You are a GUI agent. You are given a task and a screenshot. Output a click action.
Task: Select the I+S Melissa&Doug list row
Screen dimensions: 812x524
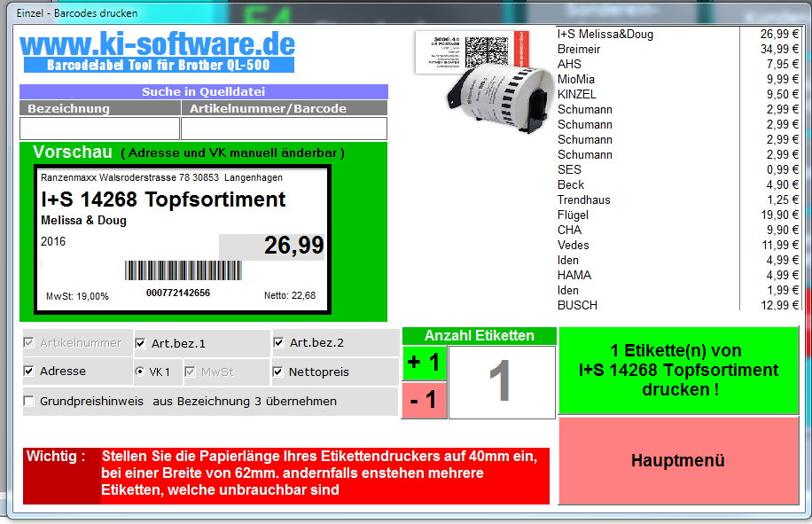[x=678, y=35]
